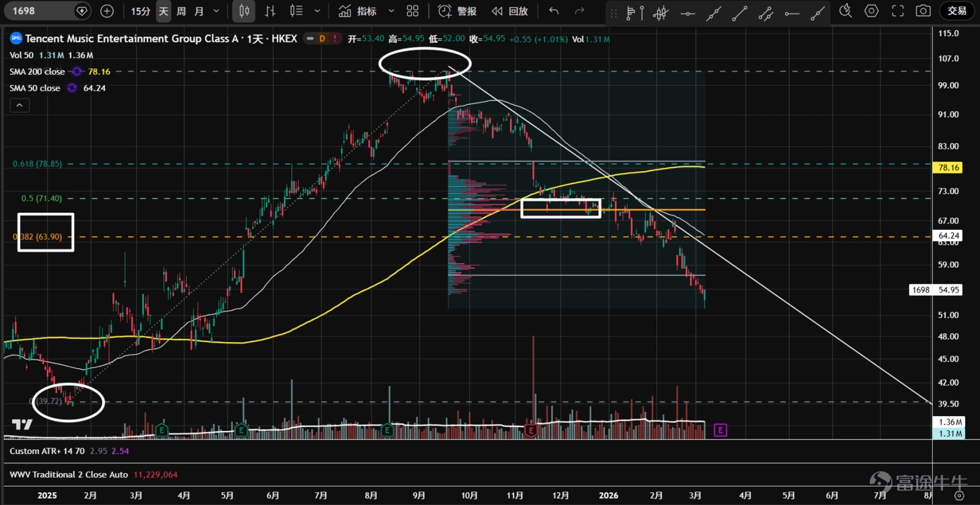This screenshot has width=980, height=505.
Task: Grab the drawing favorites toolbar handle
Action: (x=614, y=12)
